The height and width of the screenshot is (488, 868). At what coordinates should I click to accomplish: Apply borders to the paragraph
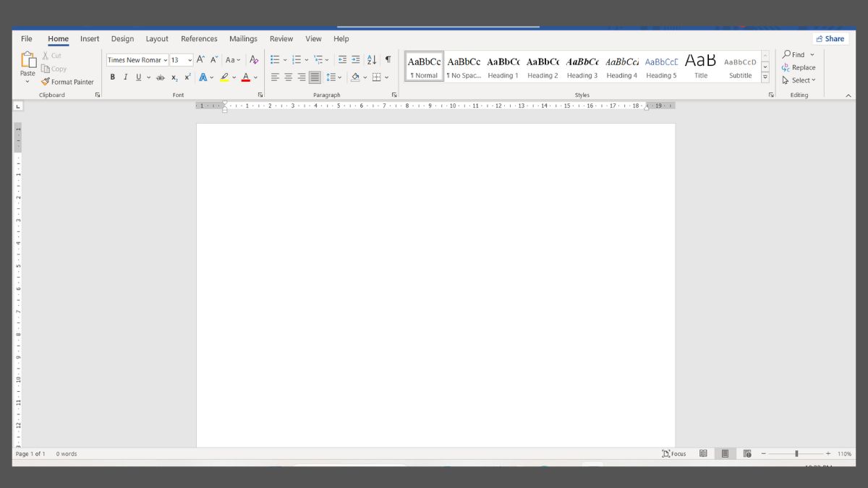376,77
